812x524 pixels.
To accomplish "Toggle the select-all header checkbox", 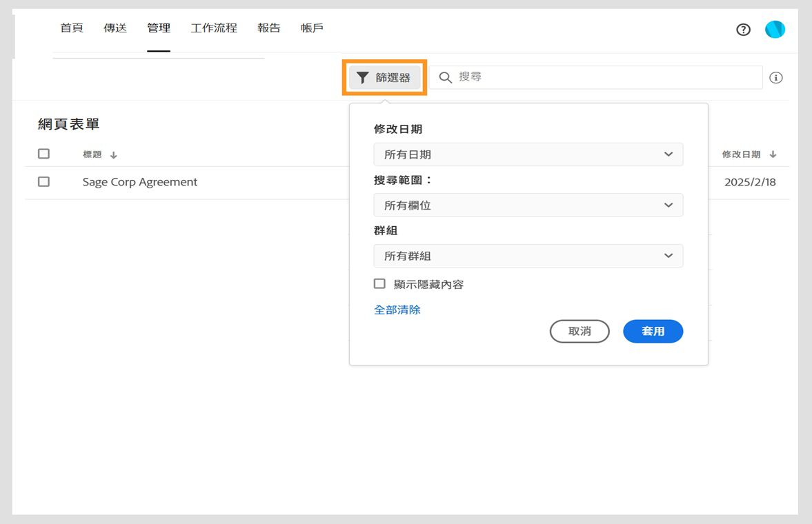I will (43, 154).
